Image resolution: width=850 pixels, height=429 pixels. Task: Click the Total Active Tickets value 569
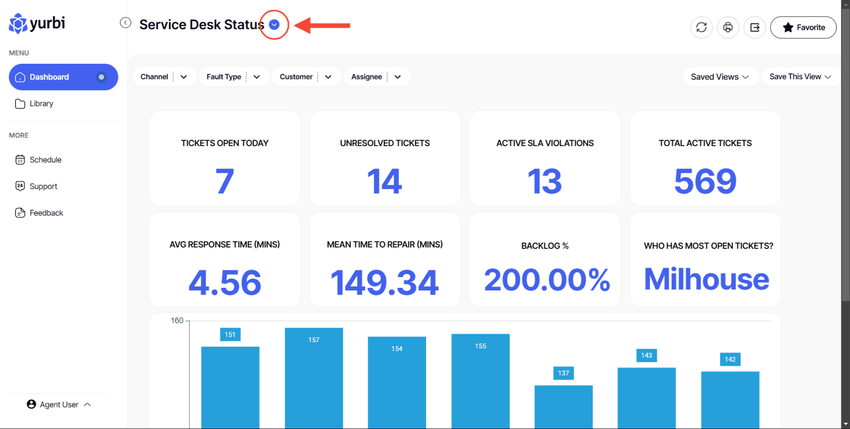(705, 181)
